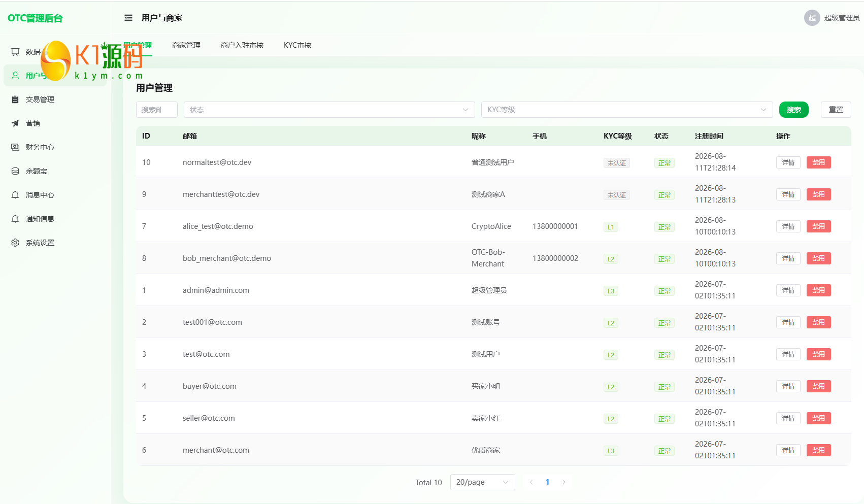Switch to the KYC审核 tab
864x504 pixels.
tap(297, 45)
